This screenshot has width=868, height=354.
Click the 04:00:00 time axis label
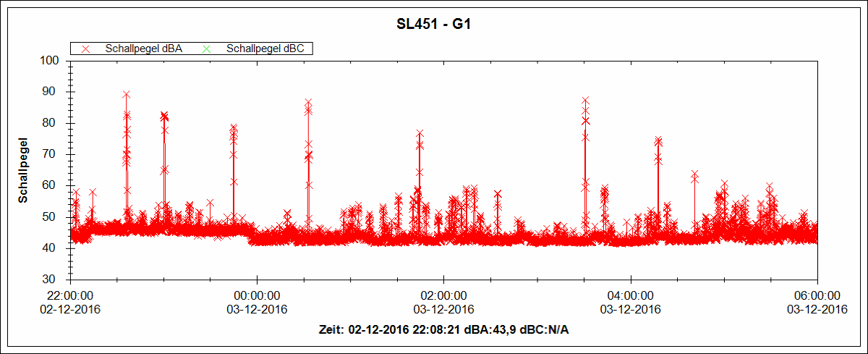pyautogui.click(x=631, y=296)
